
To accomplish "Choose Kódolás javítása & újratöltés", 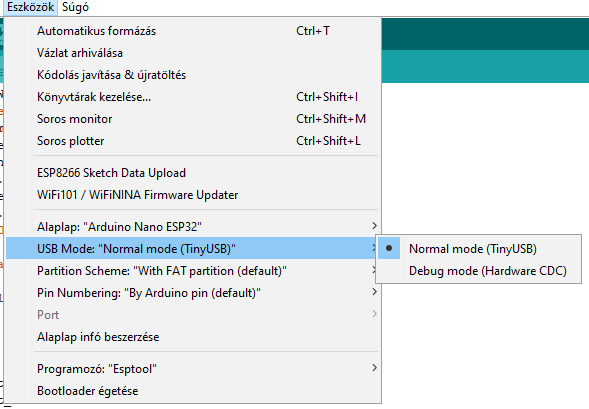I will tap(192, 75).
